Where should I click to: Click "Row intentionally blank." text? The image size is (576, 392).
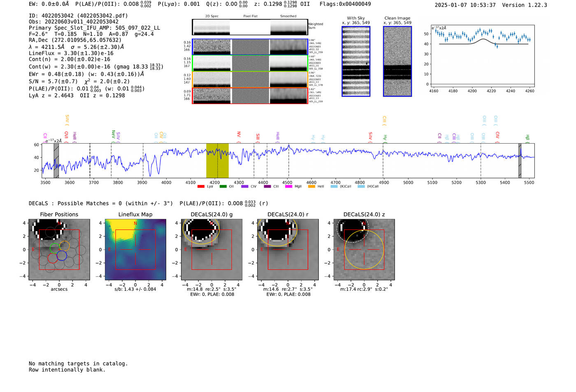67,370
